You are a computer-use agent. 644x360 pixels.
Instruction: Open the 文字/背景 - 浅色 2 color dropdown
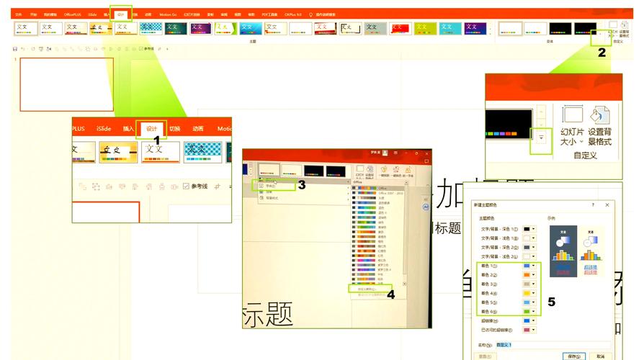click(533, 256)
